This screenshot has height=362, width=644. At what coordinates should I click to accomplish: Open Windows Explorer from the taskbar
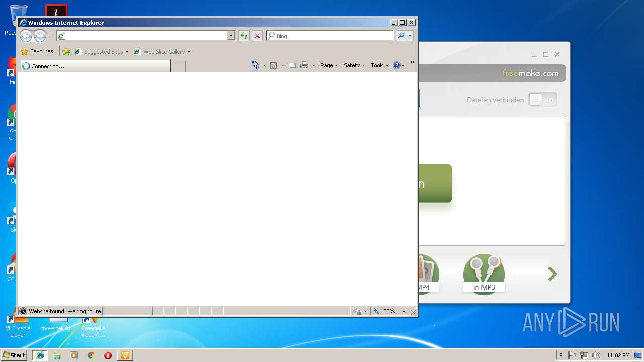(57, 355)
